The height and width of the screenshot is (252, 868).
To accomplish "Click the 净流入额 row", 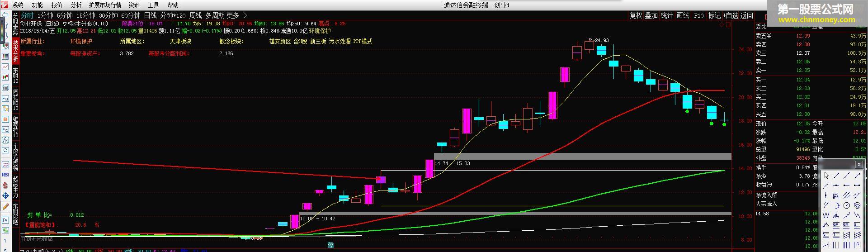I will [787, 195].
